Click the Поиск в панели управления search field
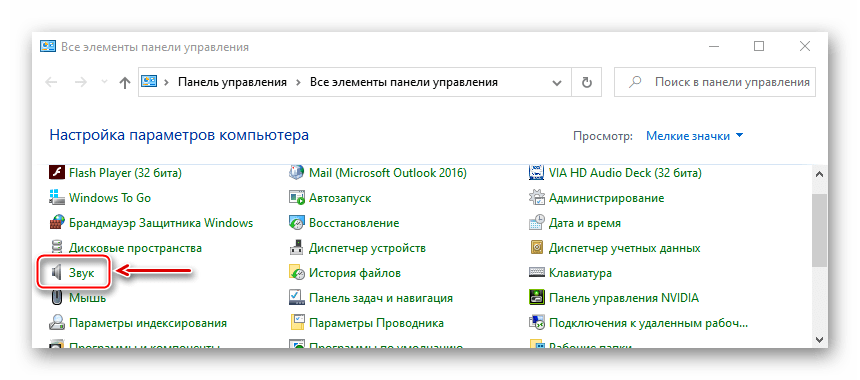This screenshot has width=860, height=380. 715,82
